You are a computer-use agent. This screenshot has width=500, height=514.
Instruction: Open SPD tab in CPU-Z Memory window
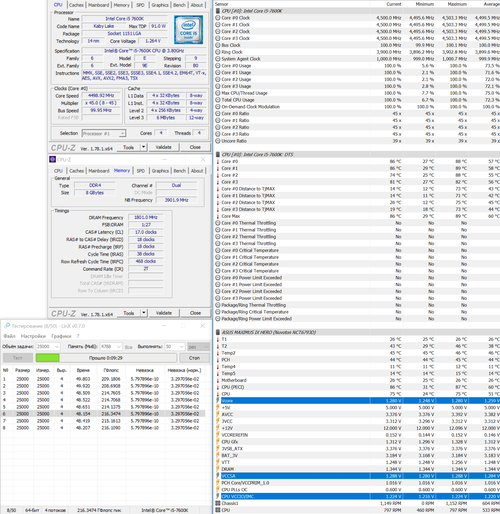pyautogui.click(x=141, y=171)
